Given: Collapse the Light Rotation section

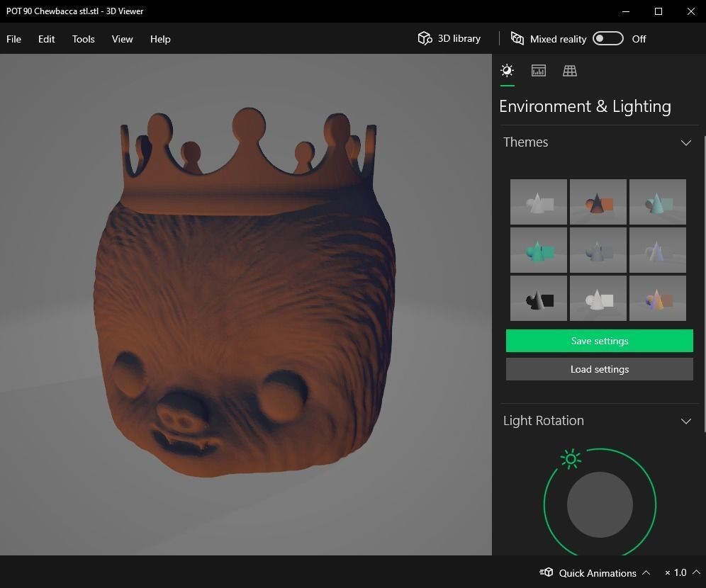Looking at the screenshot, I should click(x=685, y=422).
